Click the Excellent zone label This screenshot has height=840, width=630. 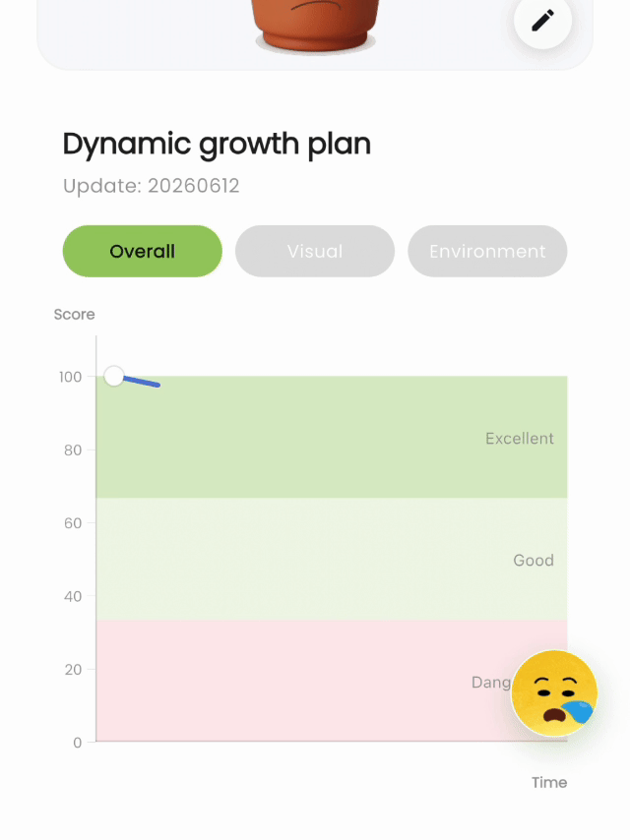[520, 439]
